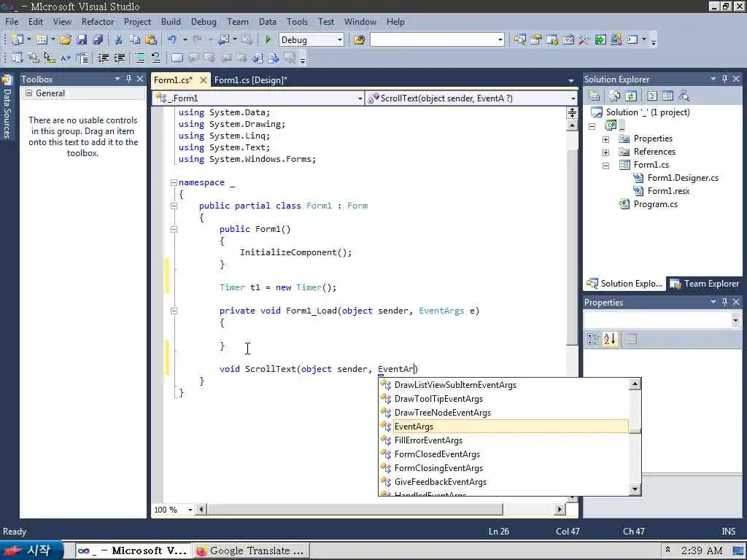The height and width of the screenshot is (560, 747).
Task: Click the Save All icon
Action: (98, 40)
